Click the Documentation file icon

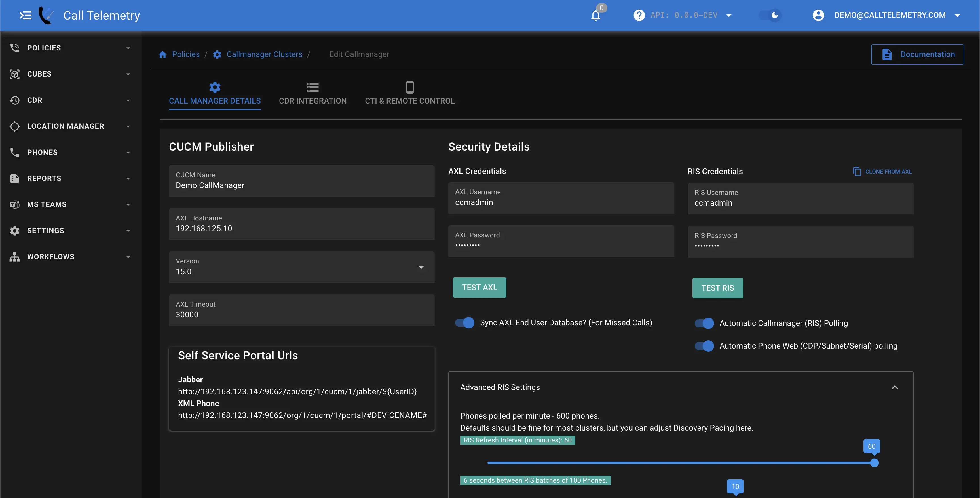point(887,54)
